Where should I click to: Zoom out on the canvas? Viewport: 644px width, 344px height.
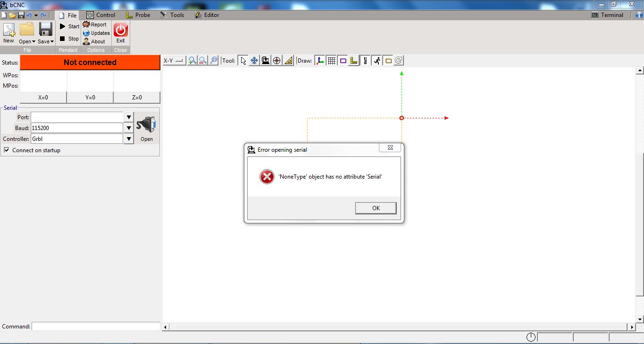203,60
